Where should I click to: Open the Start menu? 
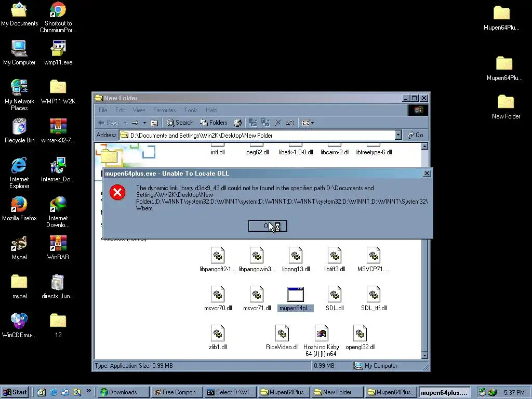(15, 392)
